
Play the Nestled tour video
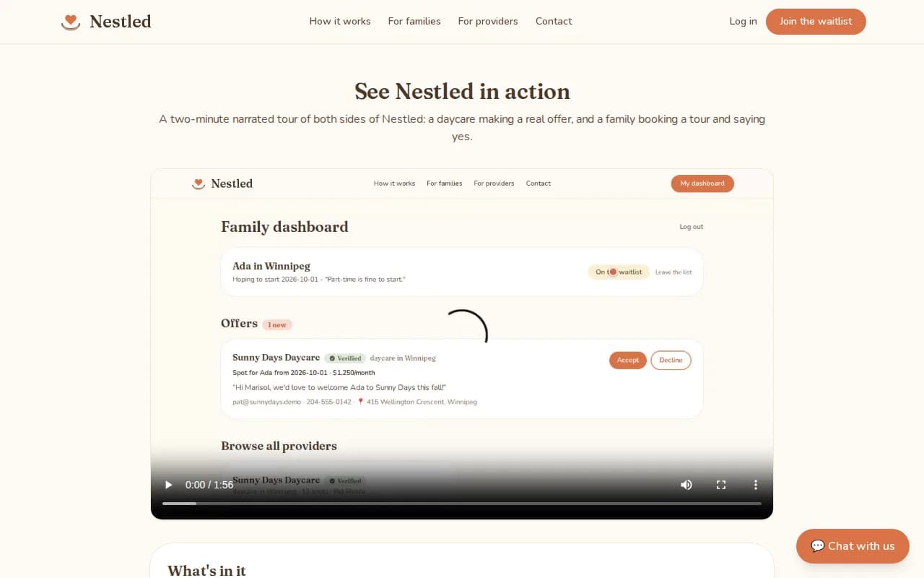[x=169, y=485]
